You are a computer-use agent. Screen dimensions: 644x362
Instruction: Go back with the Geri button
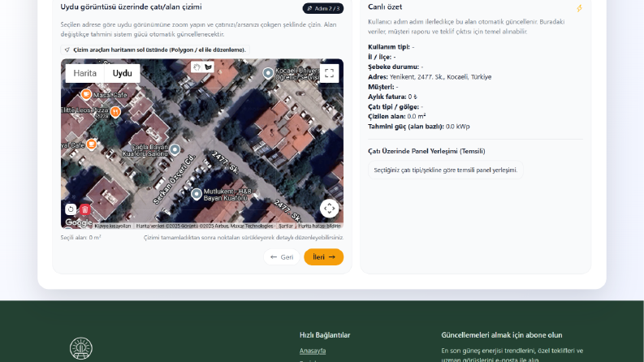point(282,257)
